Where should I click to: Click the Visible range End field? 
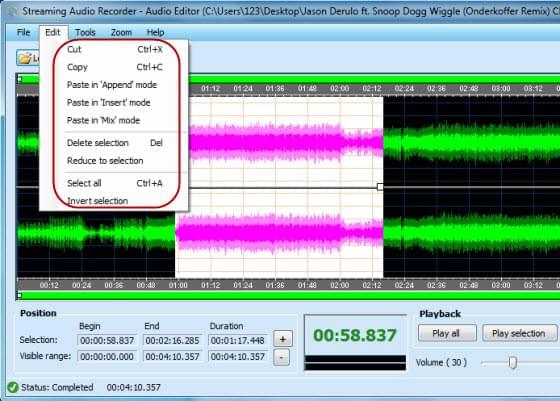(x=172, y=356)
